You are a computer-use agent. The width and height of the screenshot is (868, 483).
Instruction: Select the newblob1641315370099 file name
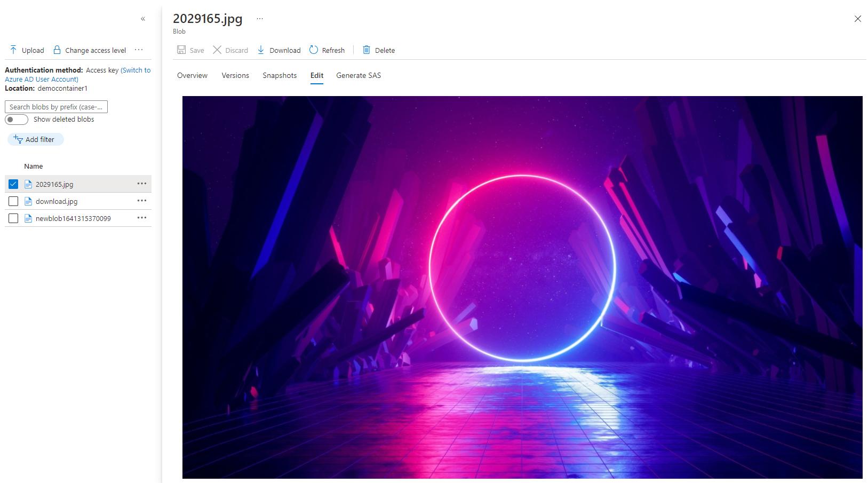click(73, 218)
